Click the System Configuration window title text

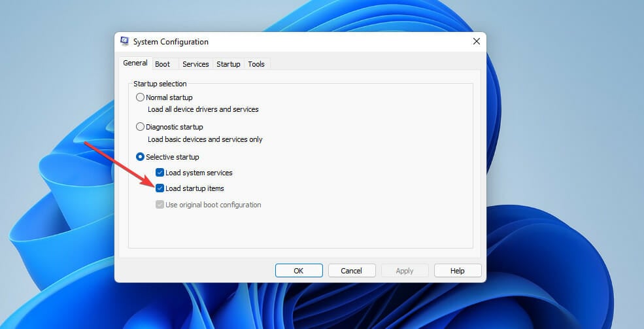[171, 42]
